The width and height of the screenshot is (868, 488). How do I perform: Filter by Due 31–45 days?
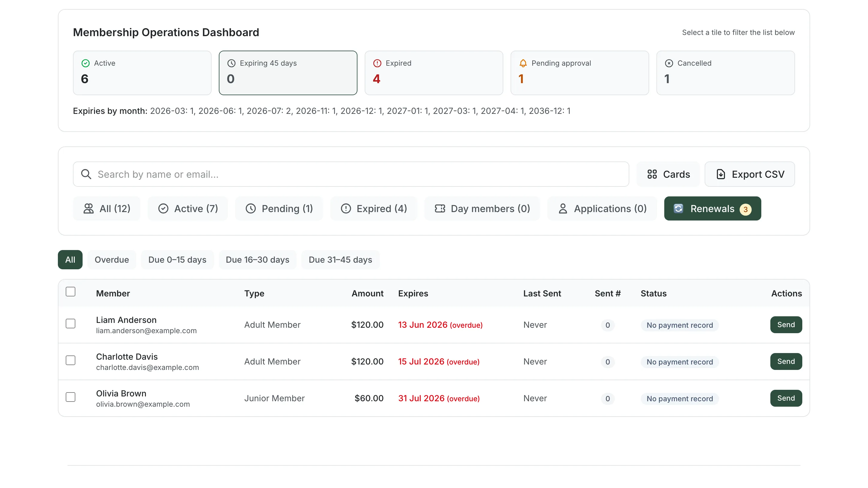(x=341, y=260)
